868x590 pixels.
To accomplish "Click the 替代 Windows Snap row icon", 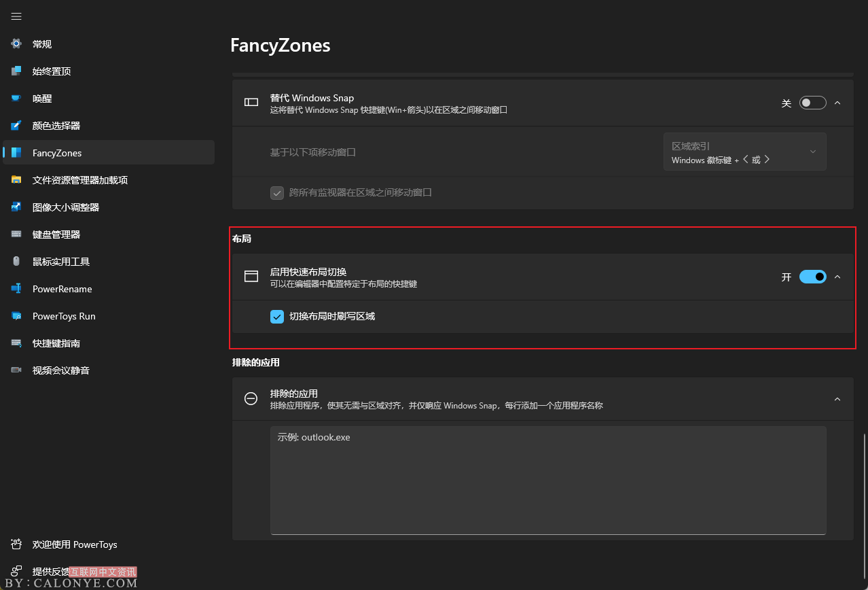I will pos(251,103).
